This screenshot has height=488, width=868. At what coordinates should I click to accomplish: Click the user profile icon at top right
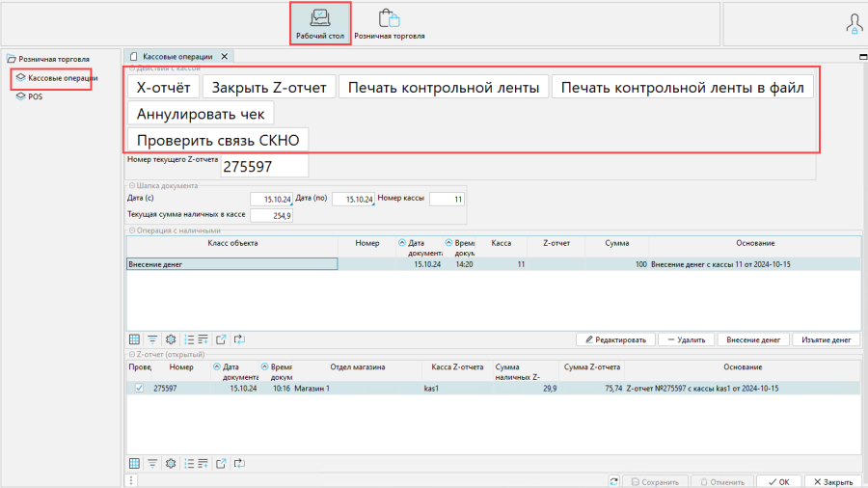coord(854,24)
